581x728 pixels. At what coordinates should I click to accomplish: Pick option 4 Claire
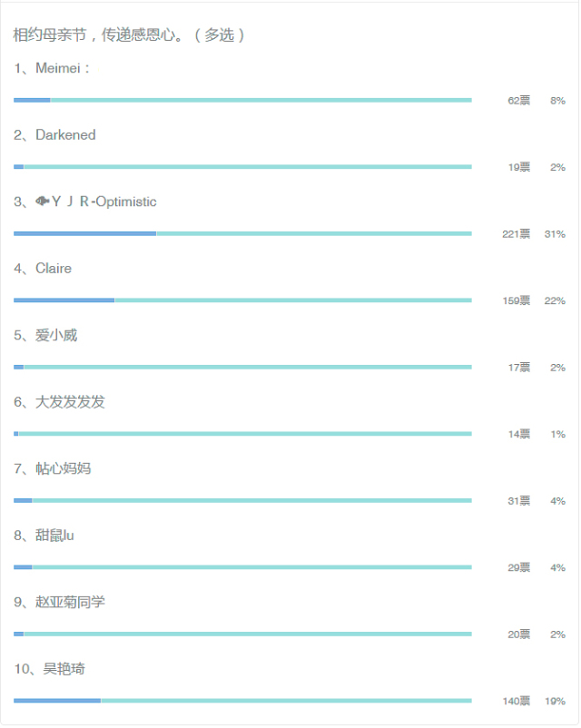[x=54, y=269]
